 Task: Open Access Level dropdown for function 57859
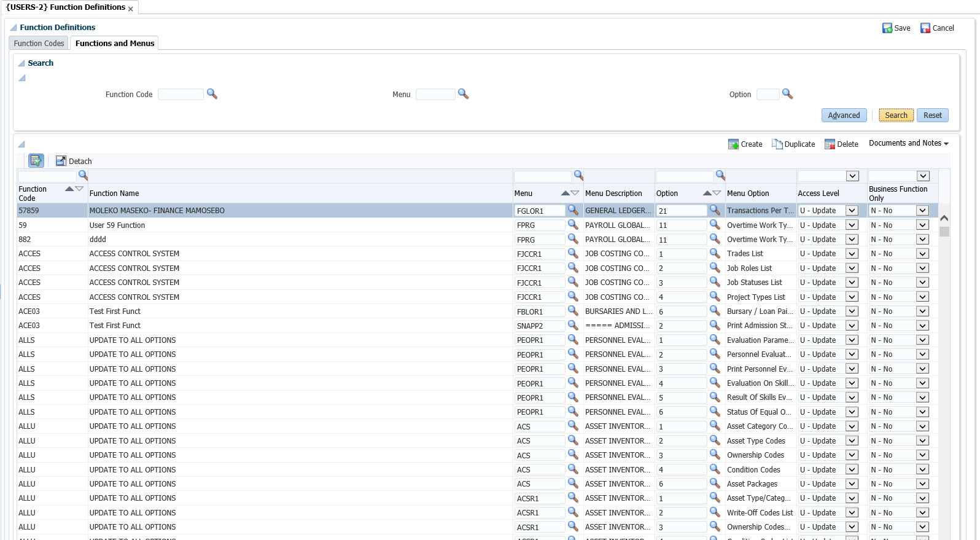tap(852, 211)
